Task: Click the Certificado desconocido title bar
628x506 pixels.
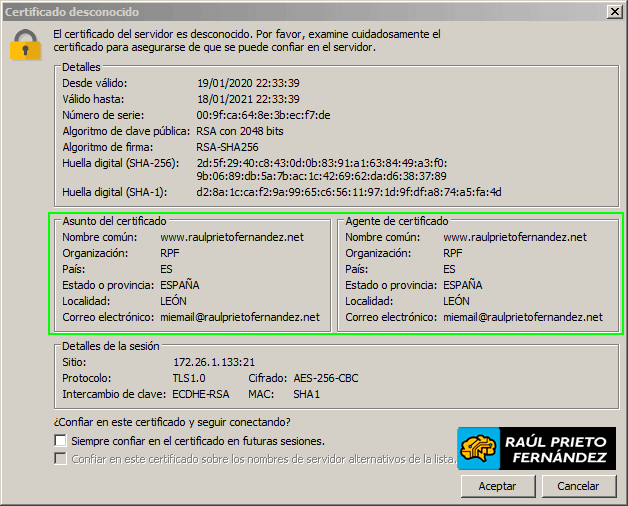Action: coord(300,11)
